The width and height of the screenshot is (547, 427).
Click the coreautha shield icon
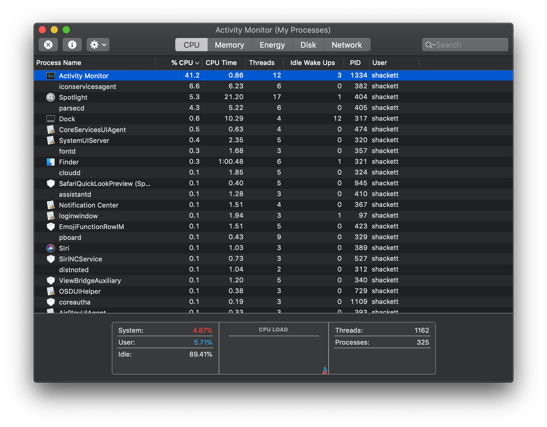coord(51,302)
